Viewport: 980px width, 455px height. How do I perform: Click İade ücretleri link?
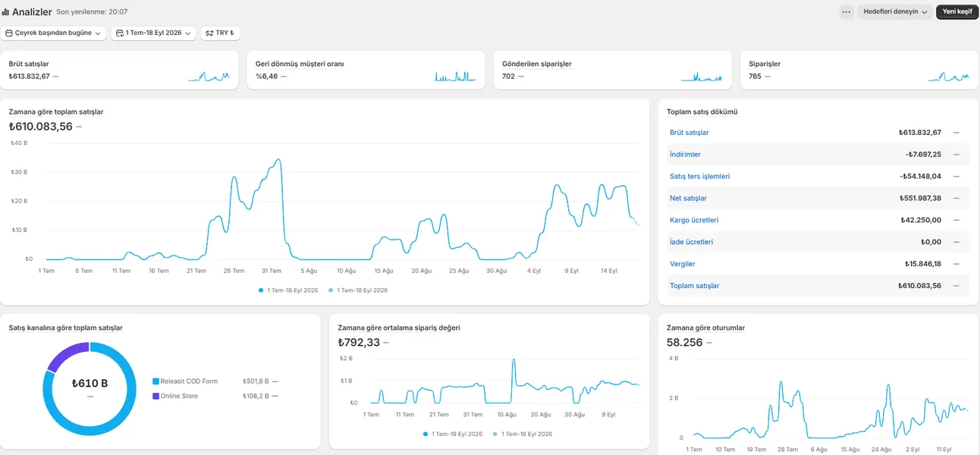pos(691,242)
